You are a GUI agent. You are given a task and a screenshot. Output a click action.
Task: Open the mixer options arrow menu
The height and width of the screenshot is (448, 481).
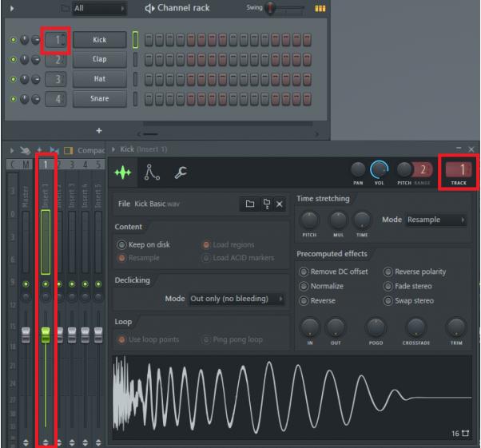[12, 150]
